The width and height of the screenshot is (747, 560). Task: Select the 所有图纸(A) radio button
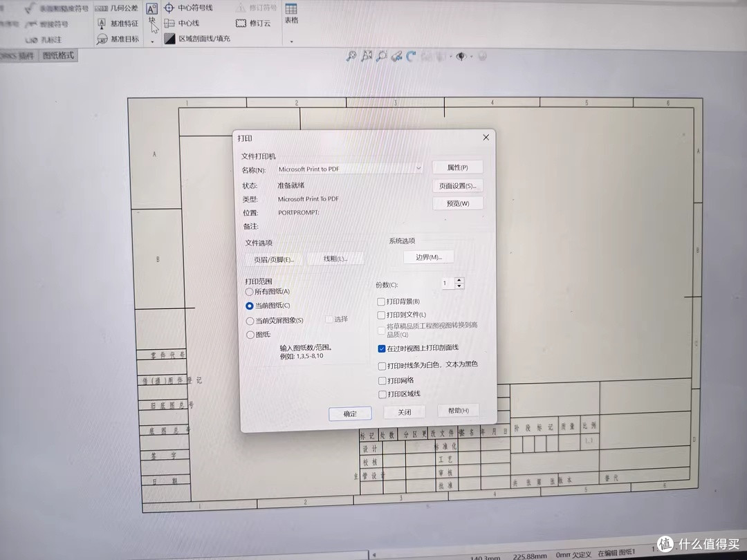tap(249, 292)
